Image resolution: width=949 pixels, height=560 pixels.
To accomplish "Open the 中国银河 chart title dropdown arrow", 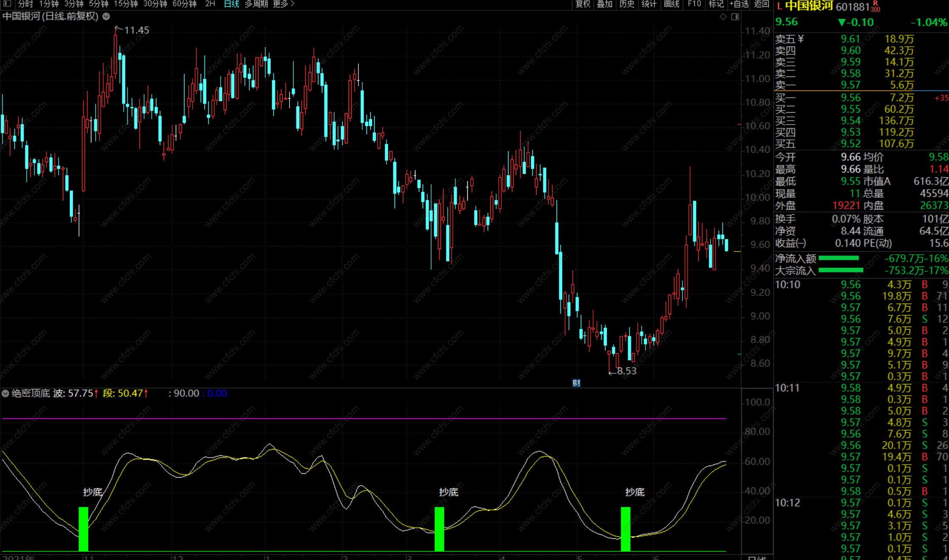I will click(x=106, y=17).
